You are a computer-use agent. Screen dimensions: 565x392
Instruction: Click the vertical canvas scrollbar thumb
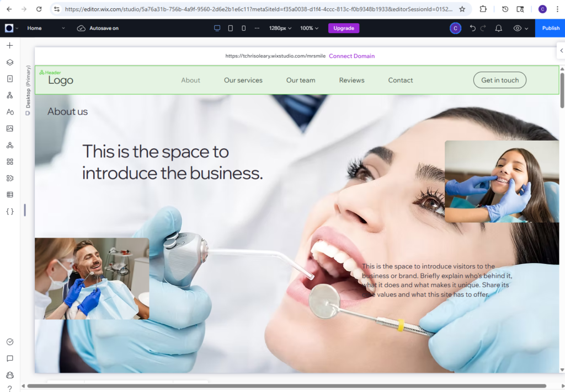coord(562,90)
